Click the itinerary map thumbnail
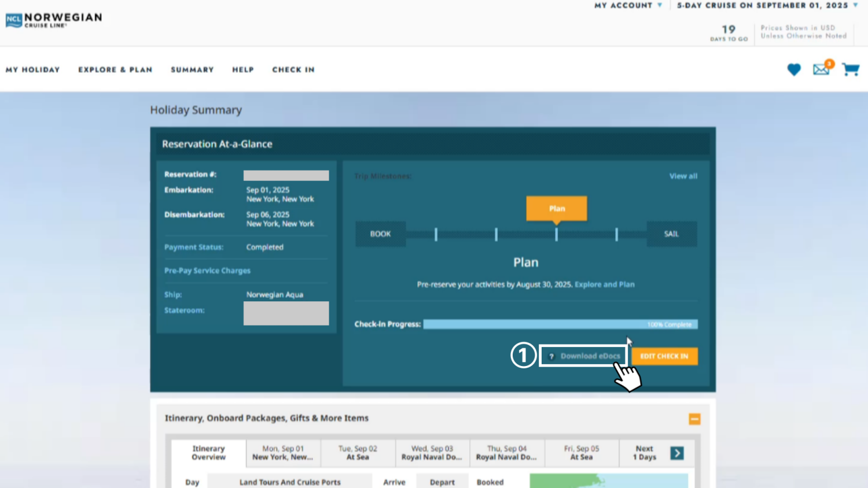Image resolution: width=868 pixels, height=488 pixels. 609,481
